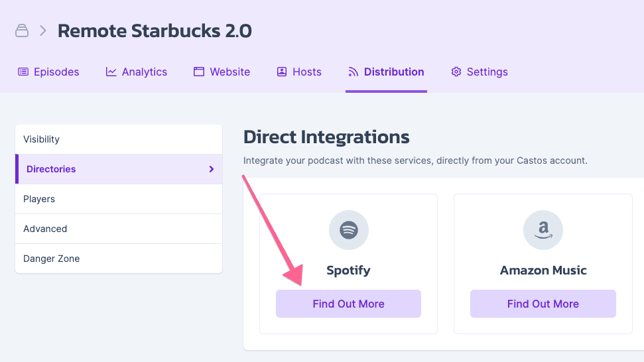Click the Remote Starbucks 2.0 podcast title

click(155, 30)
